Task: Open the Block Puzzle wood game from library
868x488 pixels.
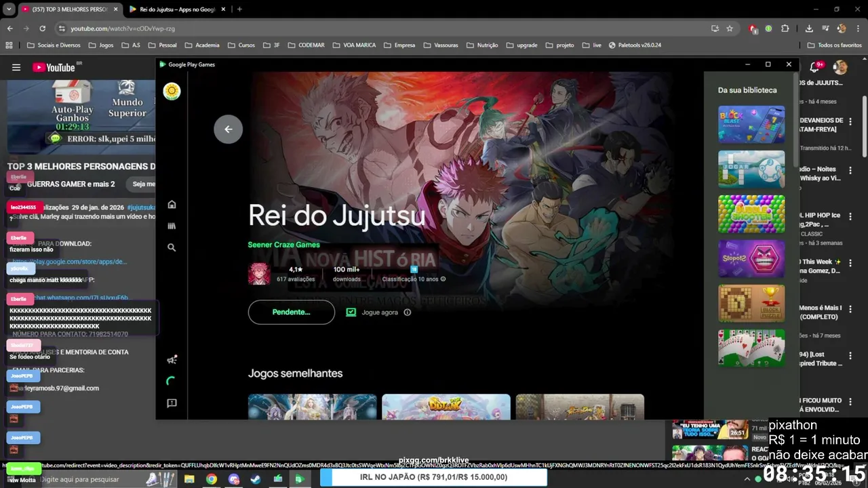Action: click(751, 303)
